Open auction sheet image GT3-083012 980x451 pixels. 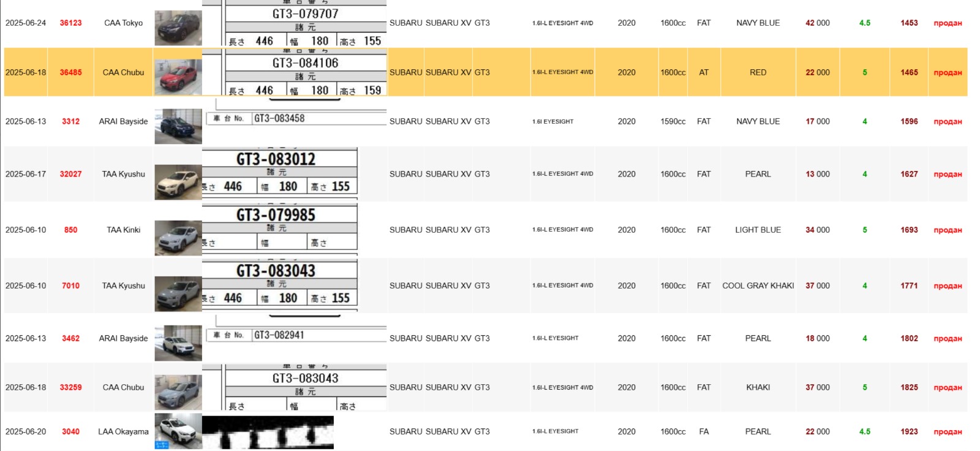[280, 173]
